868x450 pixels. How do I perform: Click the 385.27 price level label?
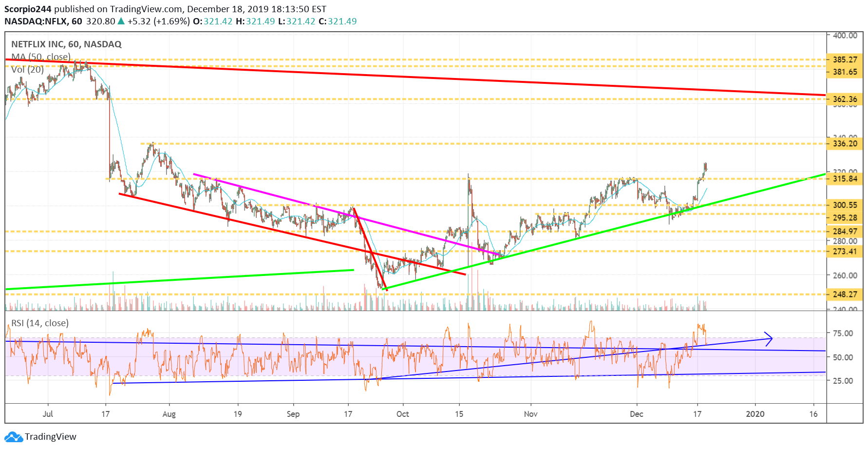coord(845,59)
